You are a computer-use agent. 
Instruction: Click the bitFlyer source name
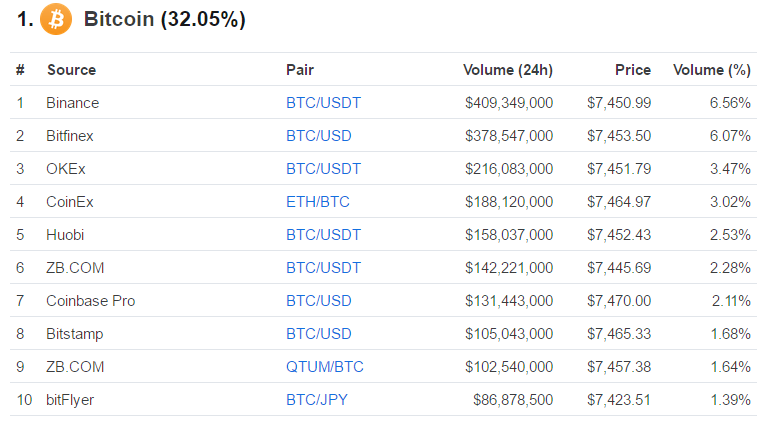tap(70, 400)
